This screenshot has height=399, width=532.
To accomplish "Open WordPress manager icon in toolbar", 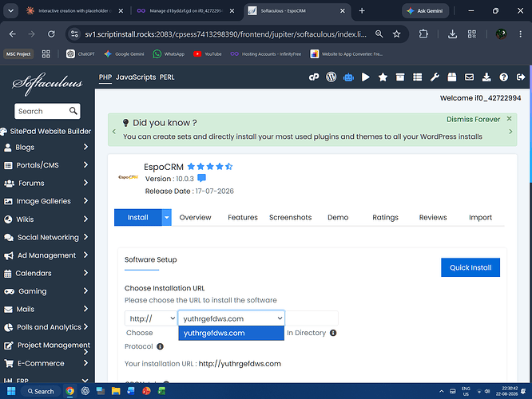I will click(x=332, y=77).
